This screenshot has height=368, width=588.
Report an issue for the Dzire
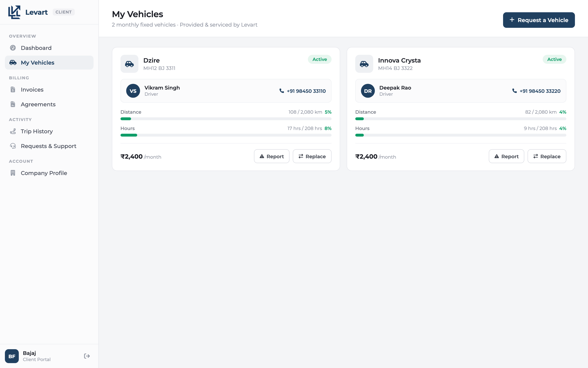click(272, 156)
